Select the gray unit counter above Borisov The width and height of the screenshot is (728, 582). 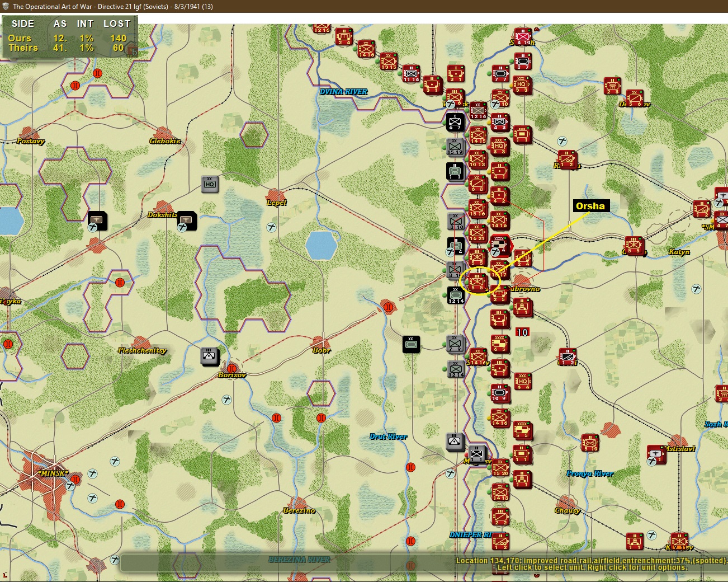[x=210, y=355]
